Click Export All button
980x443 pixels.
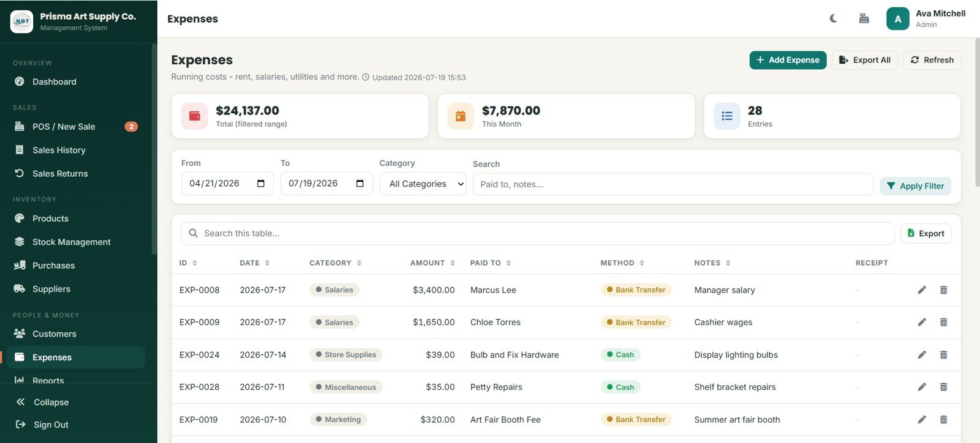click(x=865, y=60)
